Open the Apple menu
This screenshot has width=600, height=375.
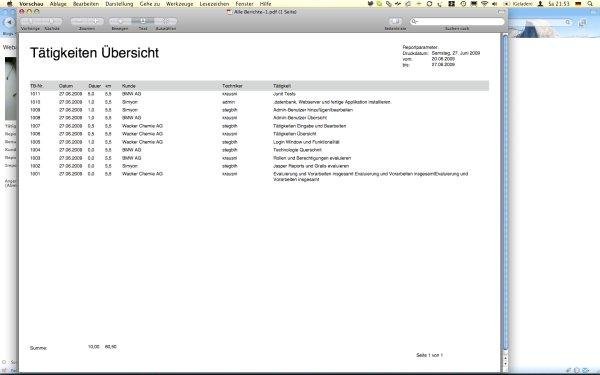9,3
